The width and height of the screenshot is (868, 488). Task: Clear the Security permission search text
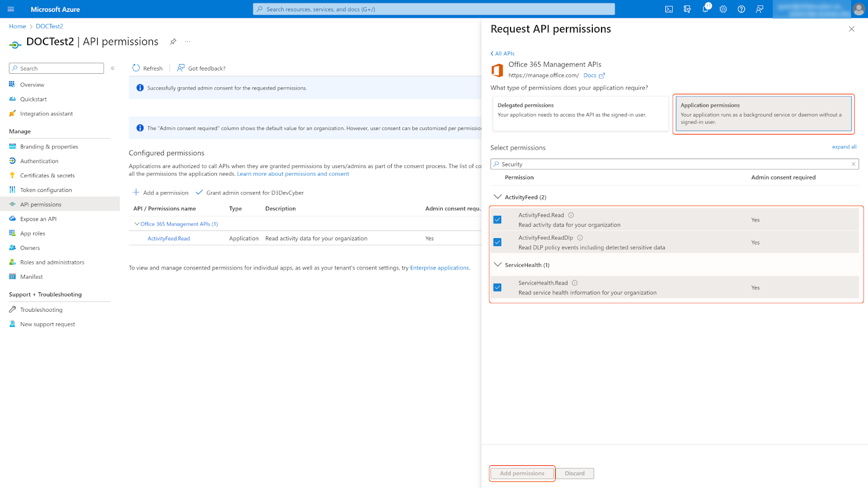tap(853, 164)
